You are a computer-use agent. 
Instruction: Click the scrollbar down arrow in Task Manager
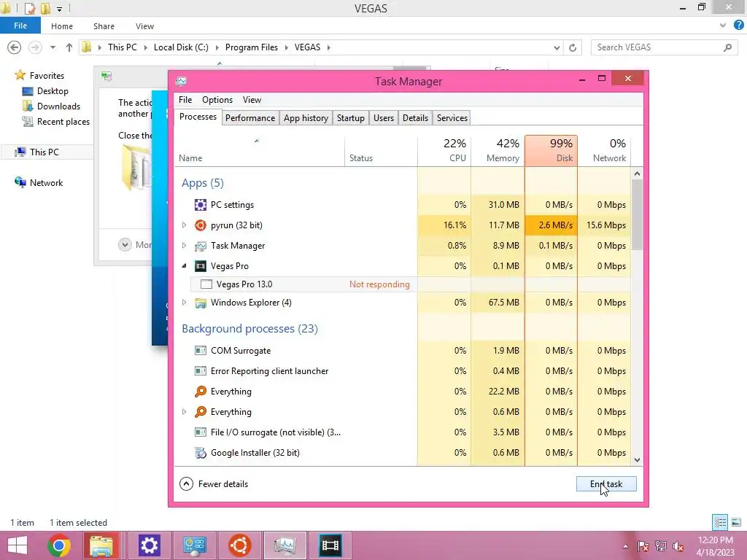click(637, 460)
